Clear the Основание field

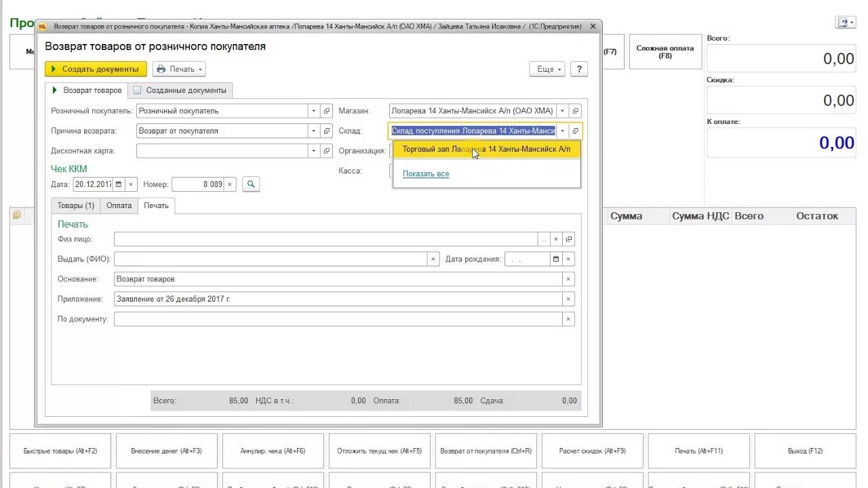[x=569, y=279]
